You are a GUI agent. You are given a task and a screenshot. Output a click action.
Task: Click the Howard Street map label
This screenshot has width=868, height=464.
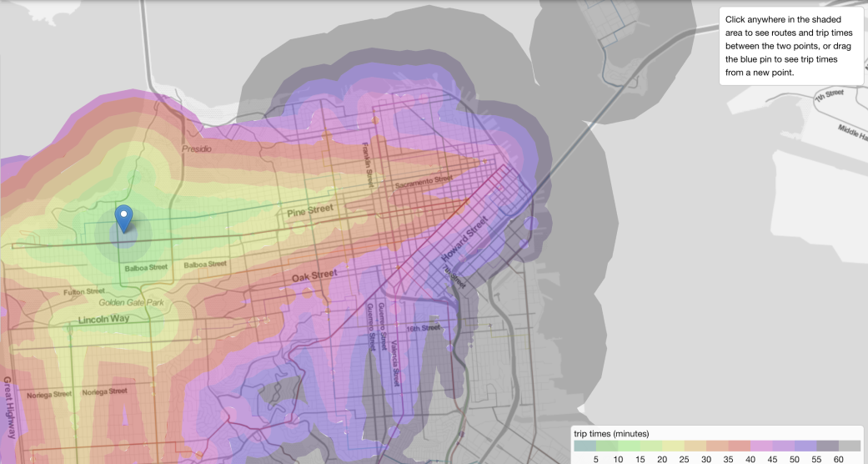tap(466, 239)
